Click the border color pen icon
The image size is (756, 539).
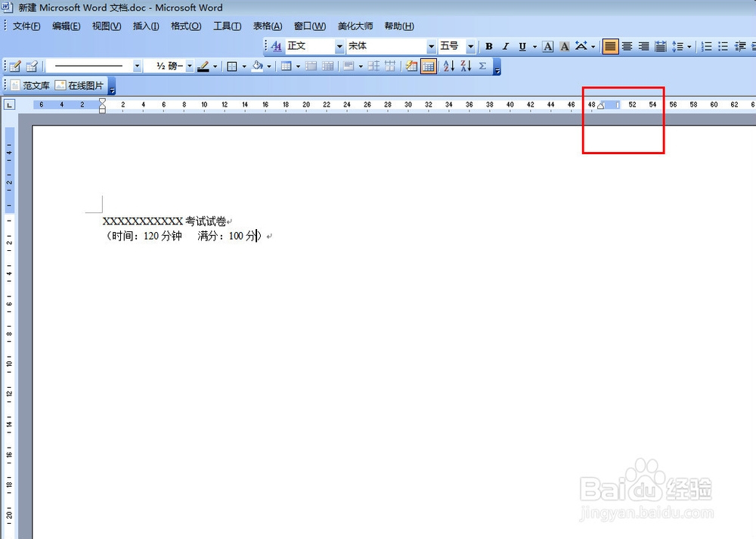203,66
